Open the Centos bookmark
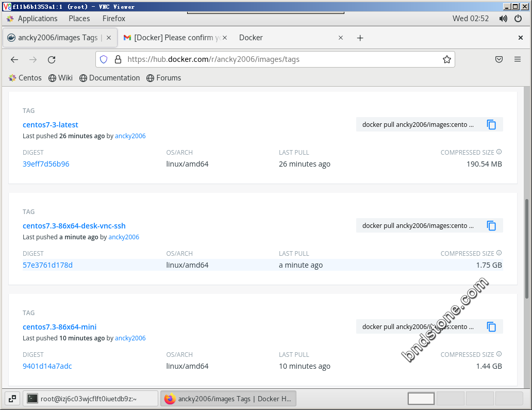The image size is (532, 410). pos(25,78)
